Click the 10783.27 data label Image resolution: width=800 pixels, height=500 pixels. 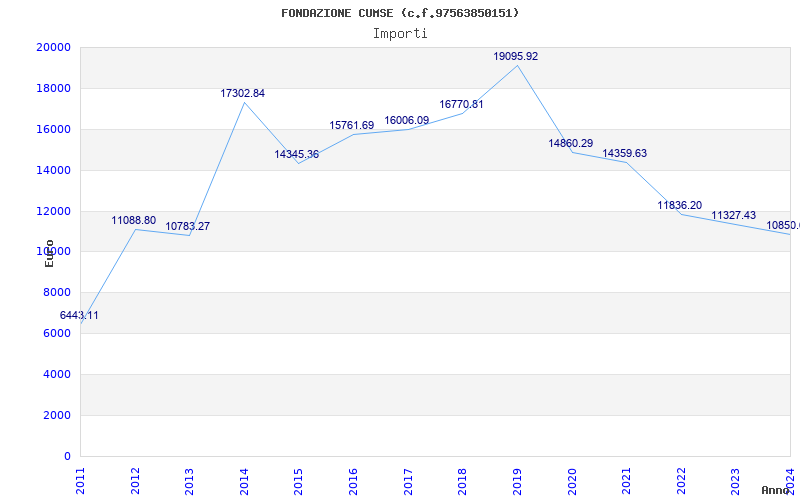(187, 226)
